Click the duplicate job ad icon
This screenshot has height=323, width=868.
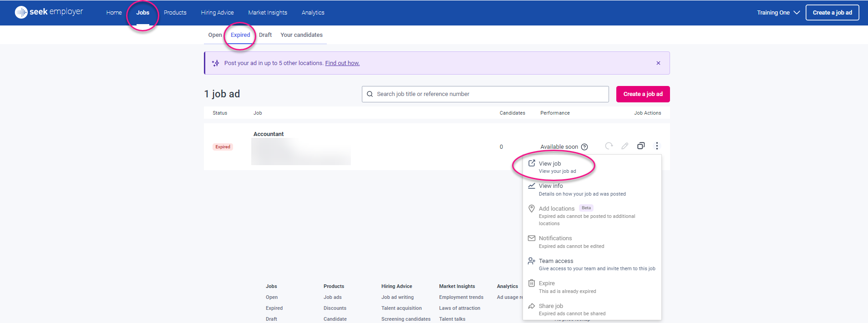pyautogui.click(x=641, y=146)
